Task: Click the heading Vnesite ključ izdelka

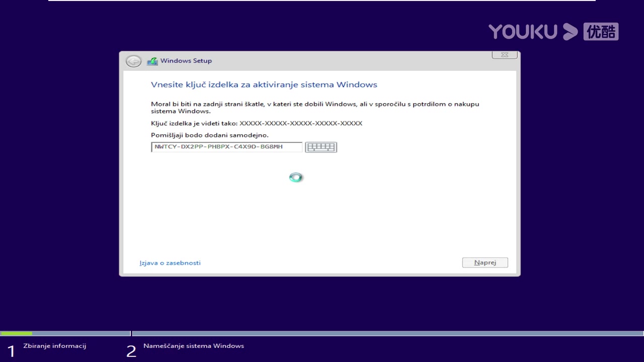Action: [264, 84]
